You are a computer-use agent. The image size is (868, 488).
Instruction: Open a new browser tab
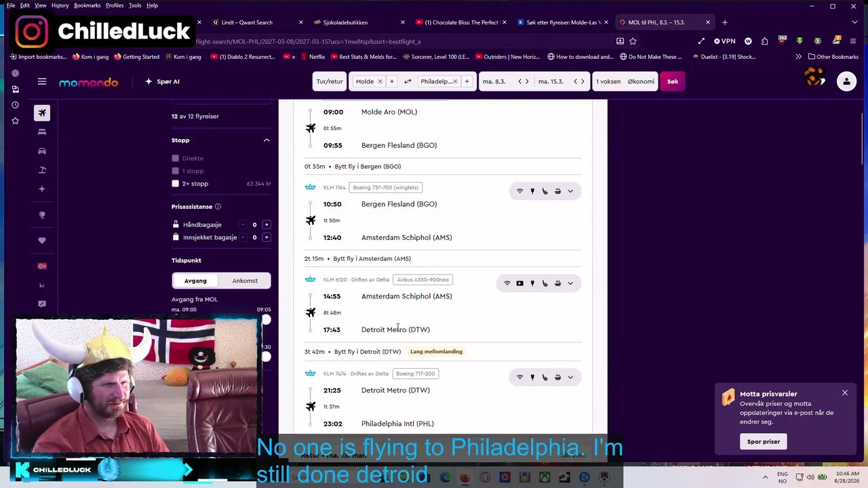coord(725,22)
